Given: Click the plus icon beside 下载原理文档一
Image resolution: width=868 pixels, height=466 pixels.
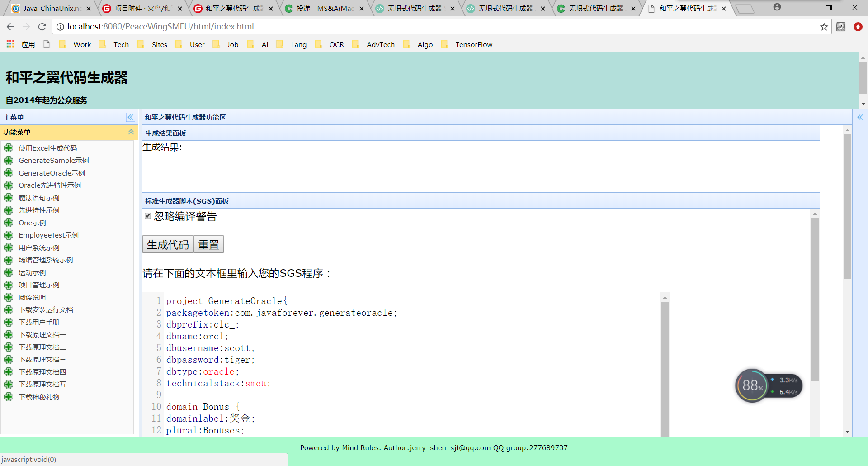Looking at the screenshot, I should (x=9, y=335).
